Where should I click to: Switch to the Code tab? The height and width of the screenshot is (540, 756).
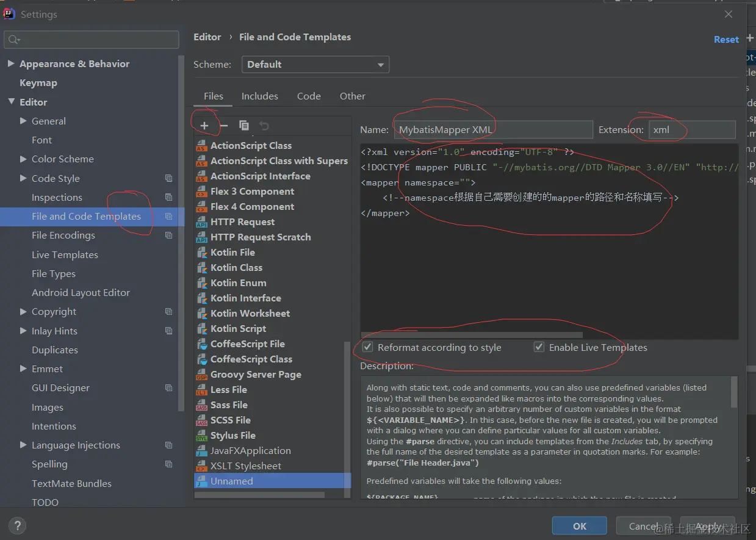click(x=309, y=96)
